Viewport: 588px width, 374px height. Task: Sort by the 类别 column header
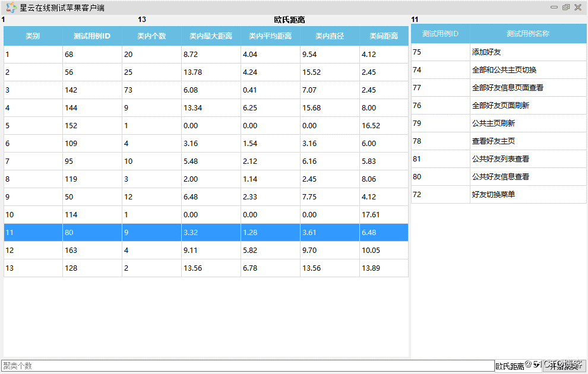coord(33,36)
